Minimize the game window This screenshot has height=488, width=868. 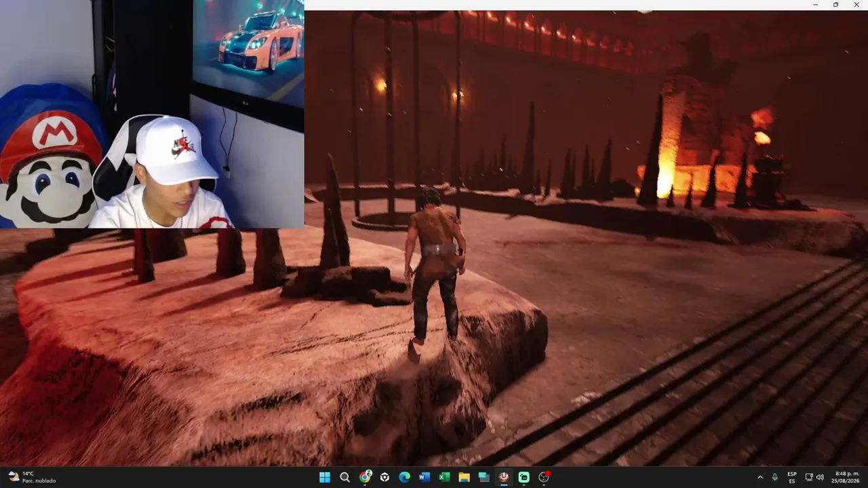coord(815,5)
